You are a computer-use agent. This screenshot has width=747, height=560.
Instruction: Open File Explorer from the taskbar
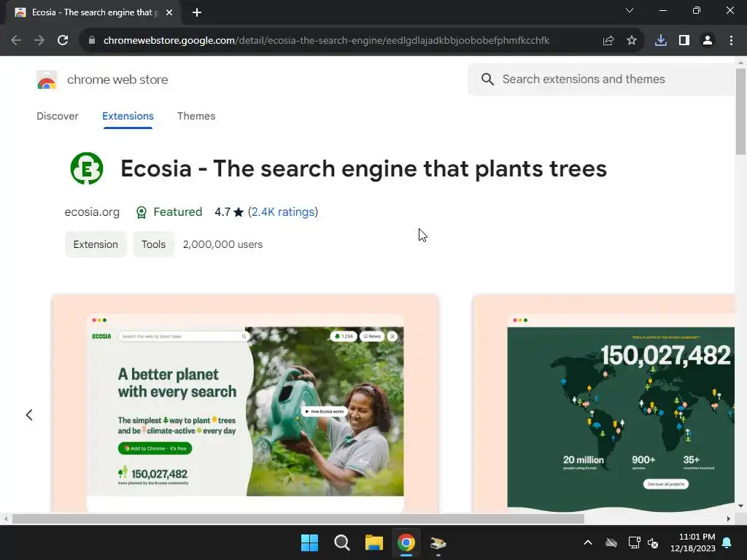click(x=374, y=542)
